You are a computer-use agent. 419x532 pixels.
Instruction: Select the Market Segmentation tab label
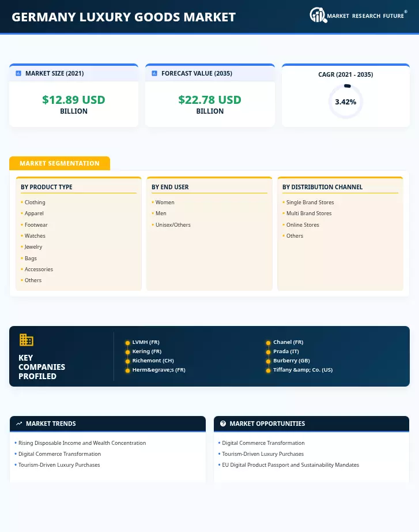point(60,163)
